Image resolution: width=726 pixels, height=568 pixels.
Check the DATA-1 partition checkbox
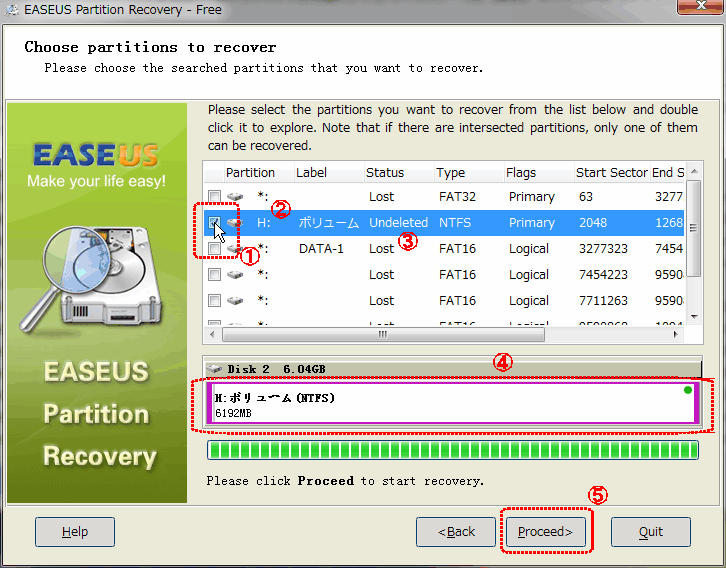(214, 249)
